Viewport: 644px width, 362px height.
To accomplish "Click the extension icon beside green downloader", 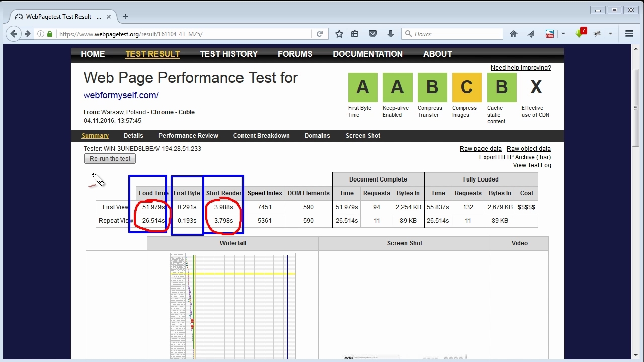I will 597,34.
